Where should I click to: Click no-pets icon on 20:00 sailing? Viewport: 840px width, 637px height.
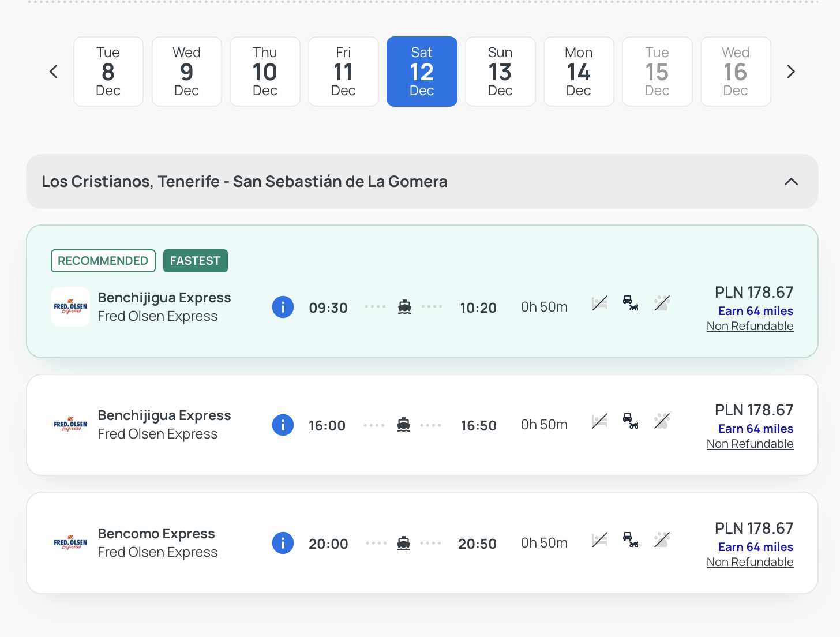coord(662,539)
